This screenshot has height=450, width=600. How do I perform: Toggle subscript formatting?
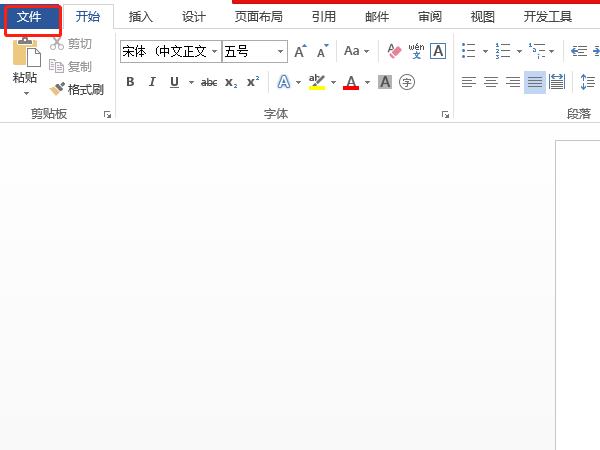231,82
